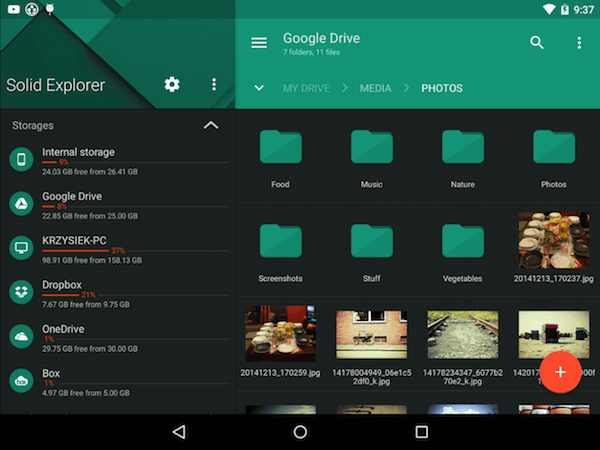
Task: Select the Dropbox storage icon
Action: (x=21, y=292)
